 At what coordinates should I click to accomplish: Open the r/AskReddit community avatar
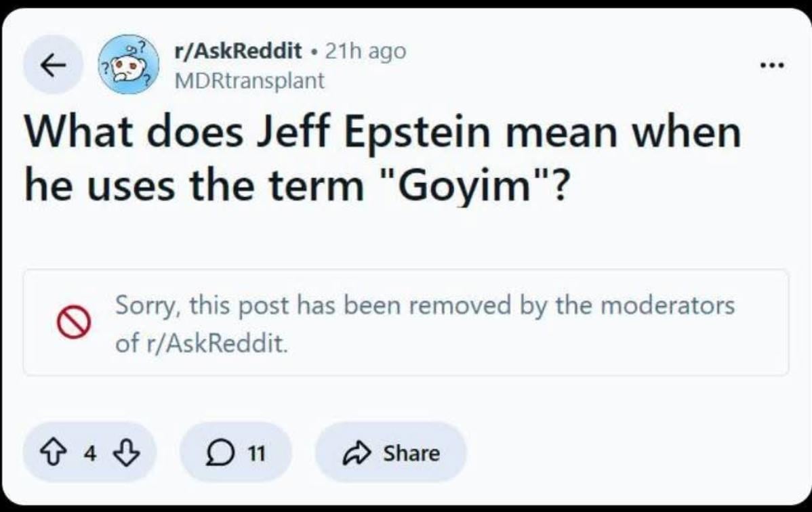coord(129,65)
